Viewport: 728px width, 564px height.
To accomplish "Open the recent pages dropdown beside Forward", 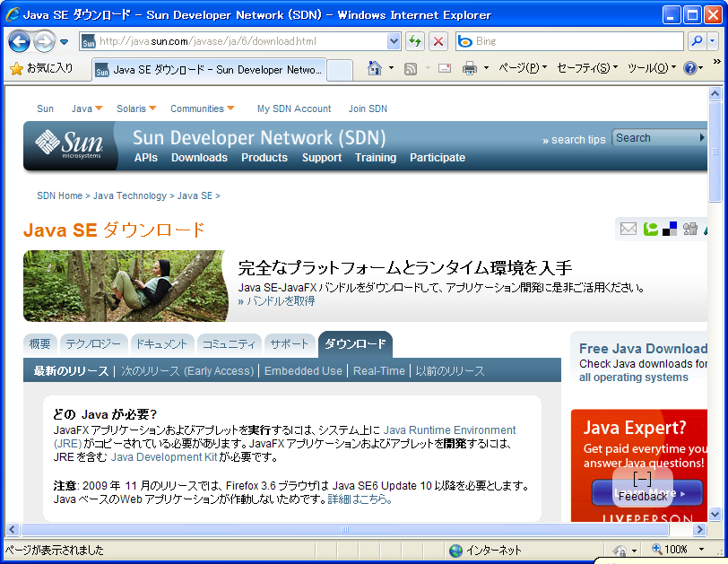I will (x=64, y=42).
